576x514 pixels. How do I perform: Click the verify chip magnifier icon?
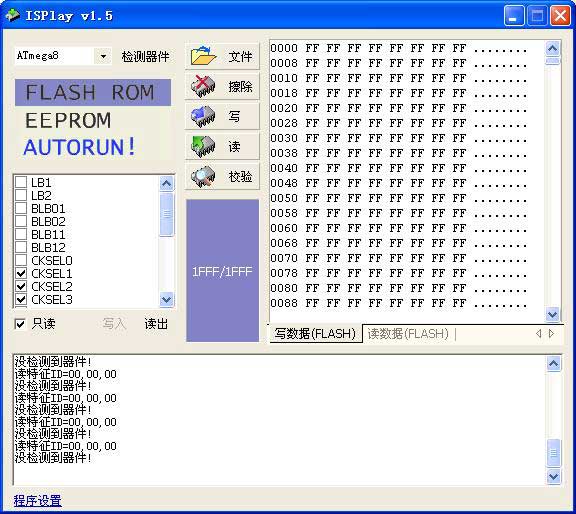pos(203,177)
